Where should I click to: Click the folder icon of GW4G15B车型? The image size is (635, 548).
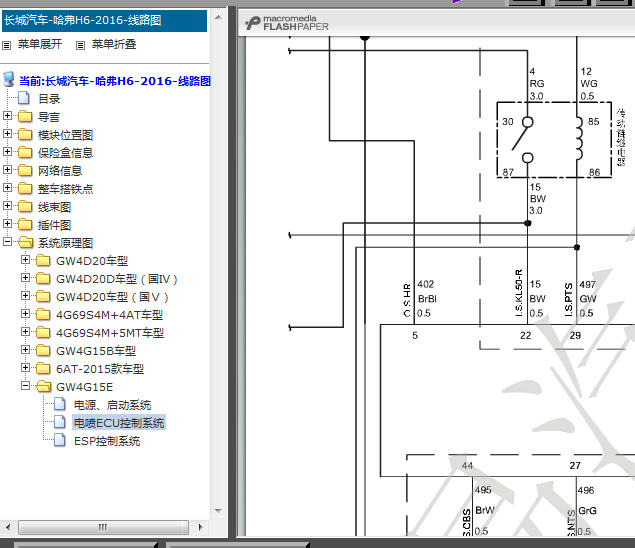43,350
